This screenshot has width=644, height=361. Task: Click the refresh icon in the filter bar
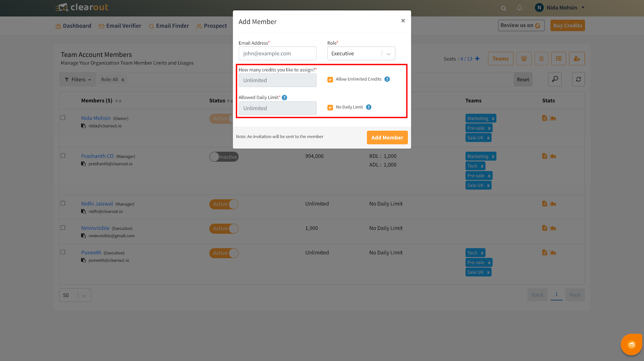pos(578,79)
